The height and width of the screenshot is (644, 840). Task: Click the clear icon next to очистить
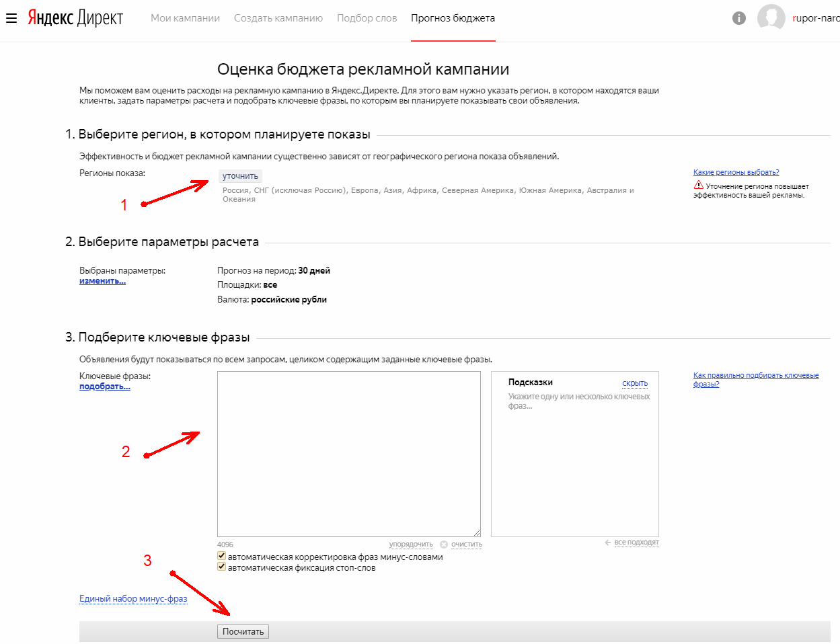pyautogui.click(x=444, y=545)
